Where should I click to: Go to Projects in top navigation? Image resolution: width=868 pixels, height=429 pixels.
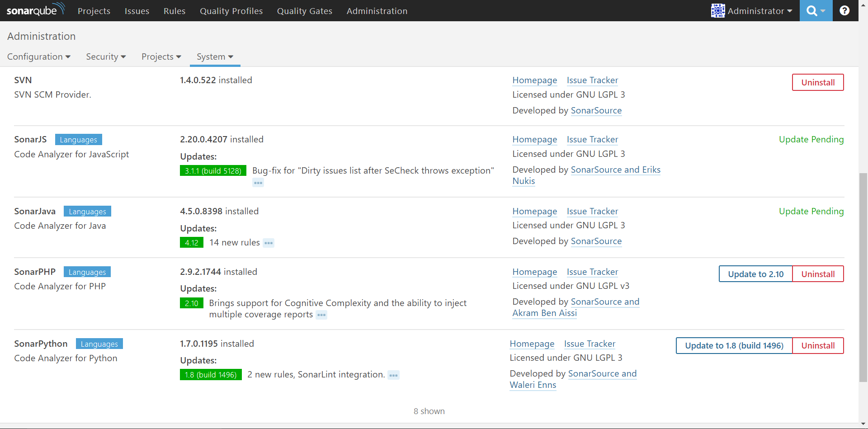(94, 11)
